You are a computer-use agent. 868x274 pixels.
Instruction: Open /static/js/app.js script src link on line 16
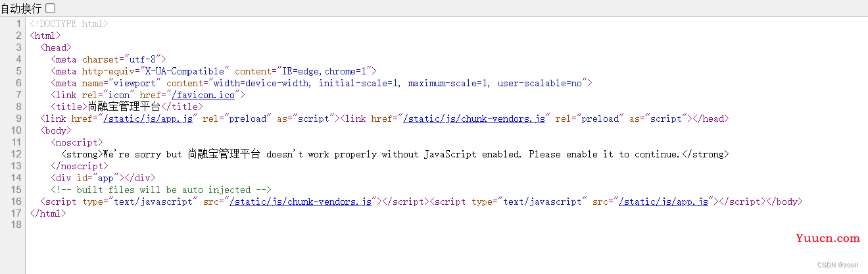click(663, 202)
